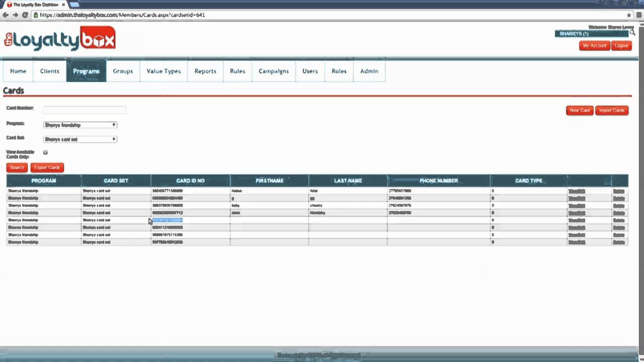Click the CARD TYPE column header
Image resolution: width=644 pixels, height=362 pixels.
529,180
